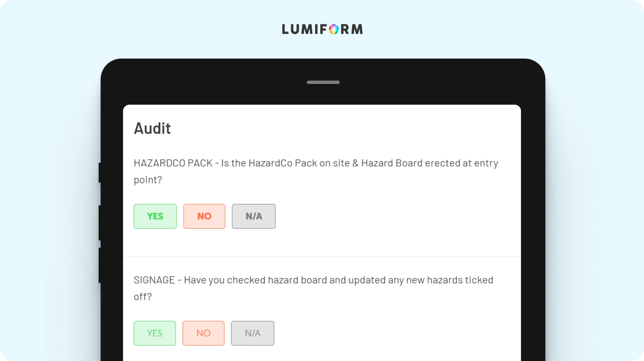The image size is (644, 361).
Task: Click the Audit heading
Action: [x=153, y=129]
